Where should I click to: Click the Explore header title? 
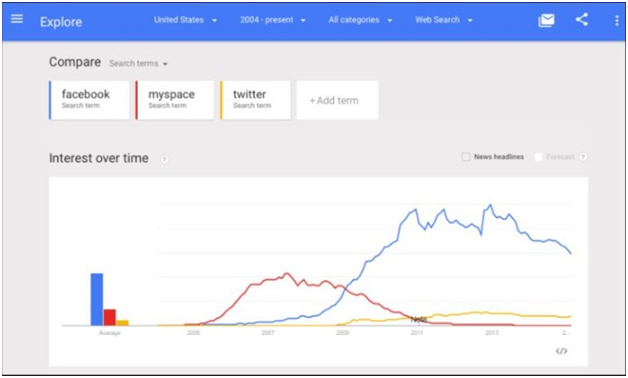point(61,22)
